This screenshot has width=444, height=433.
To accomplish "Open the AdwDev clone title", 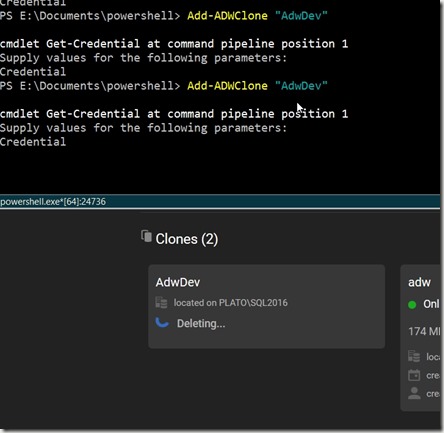I will [x=178, y=282].
